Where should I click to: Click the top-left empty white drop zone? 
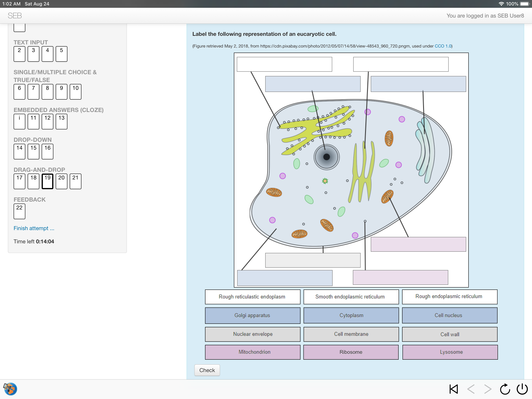[x=284, y=64]
